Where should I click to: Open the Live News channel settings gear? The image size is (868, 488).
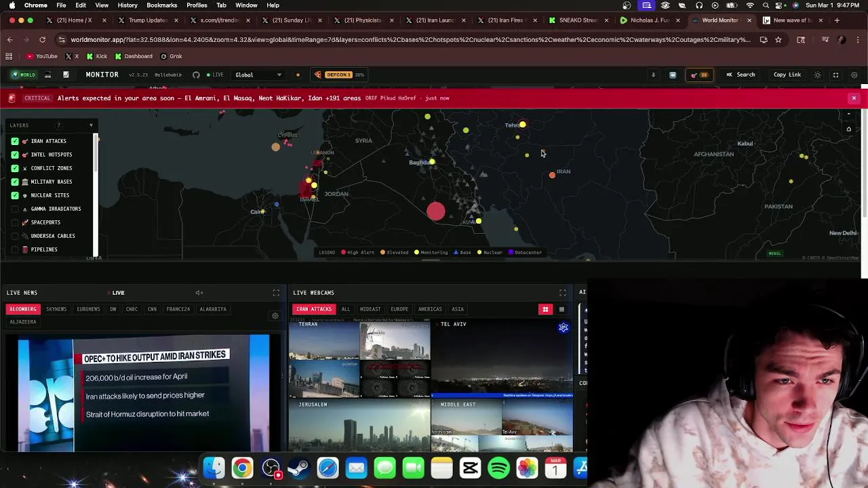pos(275,316)
